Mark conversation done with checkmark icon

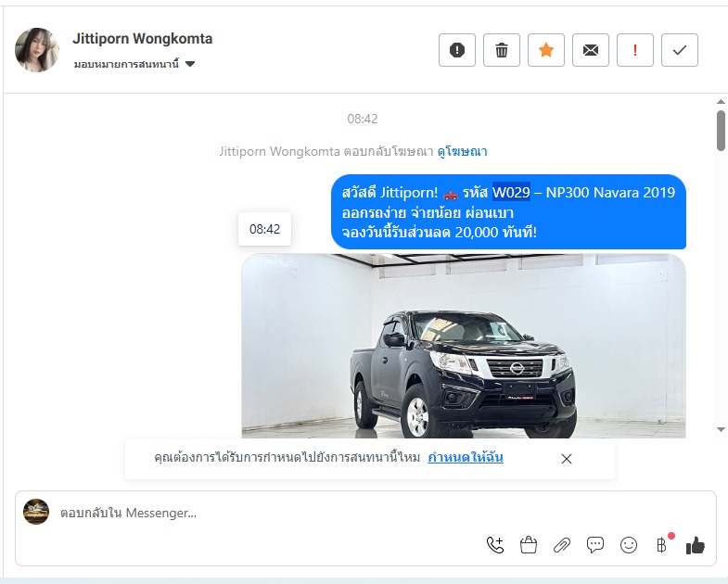click(680, 50)
